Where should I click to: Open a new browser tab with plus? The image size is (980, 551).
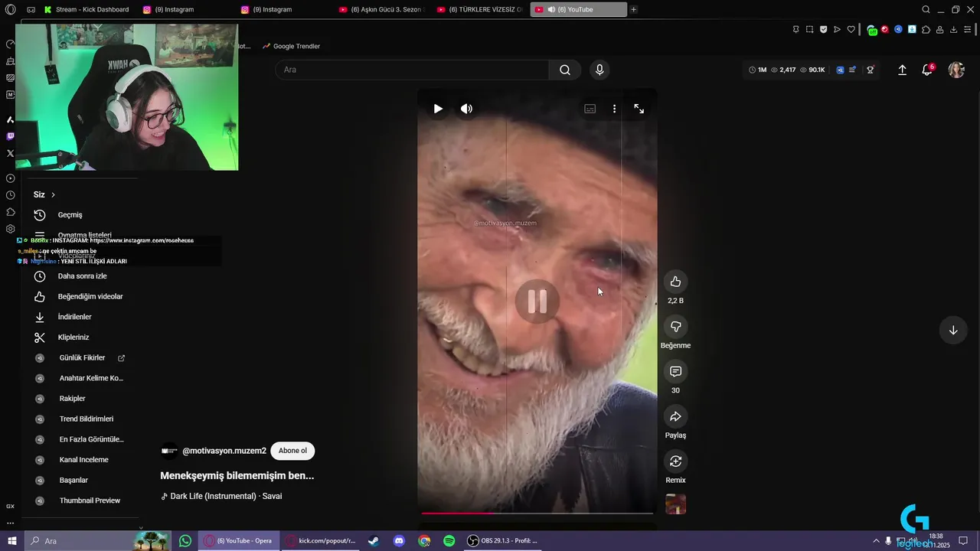coord(633,9)
